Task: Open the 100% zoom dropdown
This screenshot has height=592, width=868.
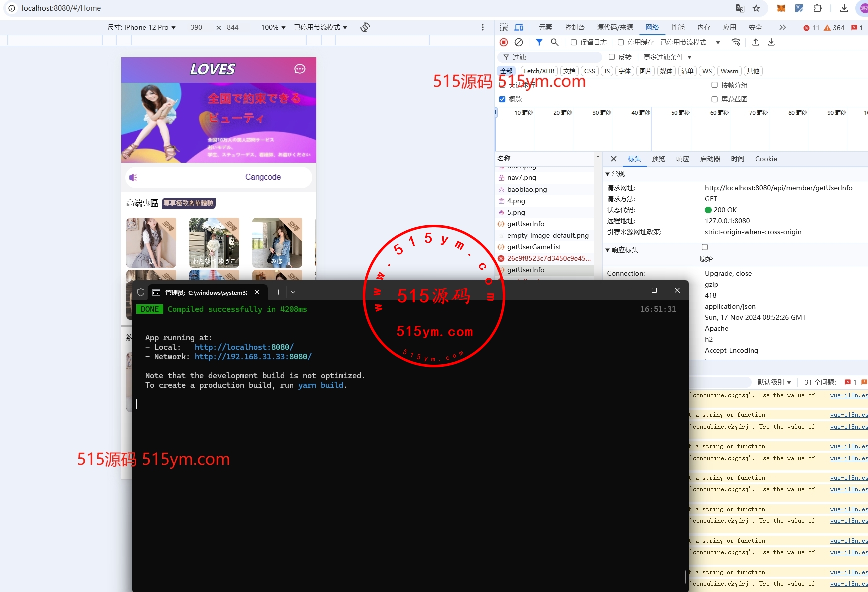Action: pos(273,27)
